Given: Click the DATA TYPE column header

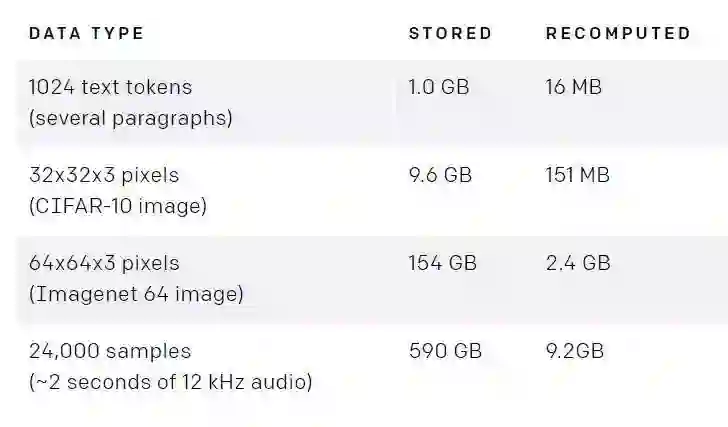Looking at the screenshot, I should [86, 33].
